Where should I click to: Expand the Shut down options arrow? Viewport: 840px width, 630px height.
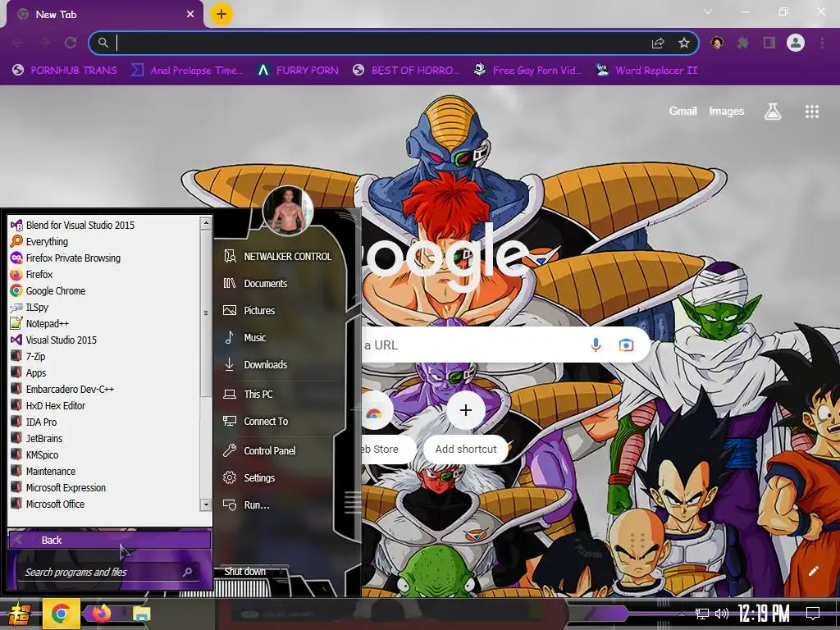pos(282,572)
